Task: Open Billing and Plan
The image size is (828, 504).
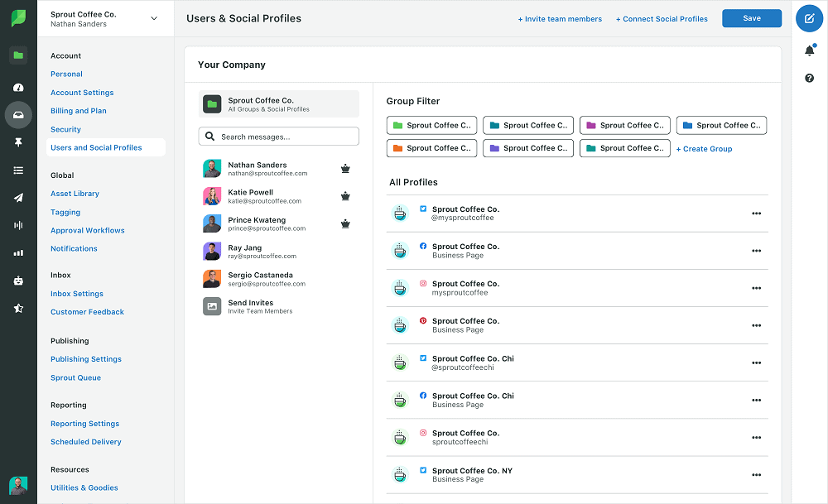Action: (78, 111)
